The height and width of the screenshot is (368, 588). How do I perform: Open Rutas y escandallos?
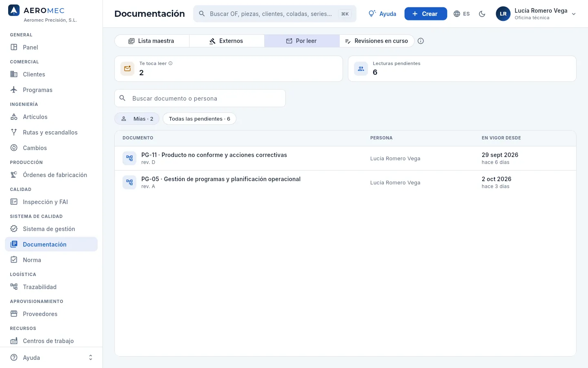[x=51, y=132]
